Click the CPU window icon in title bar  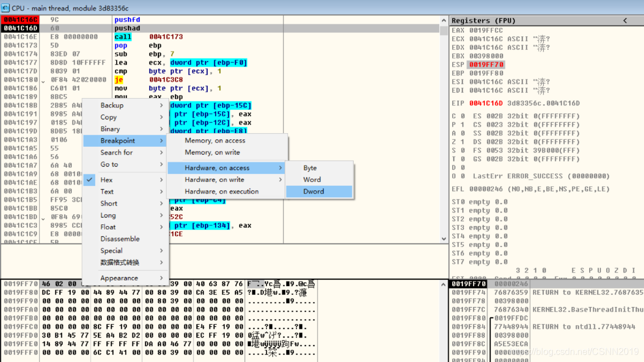click(x=5, y=8)
